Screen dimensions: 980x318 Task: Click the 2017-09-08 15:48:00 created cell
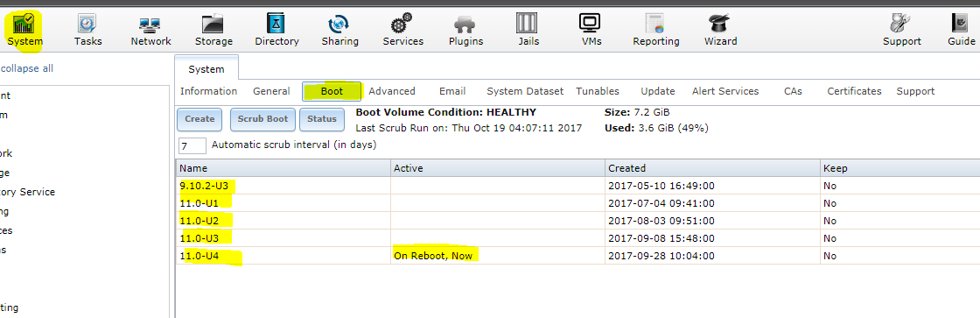(712, 238)
